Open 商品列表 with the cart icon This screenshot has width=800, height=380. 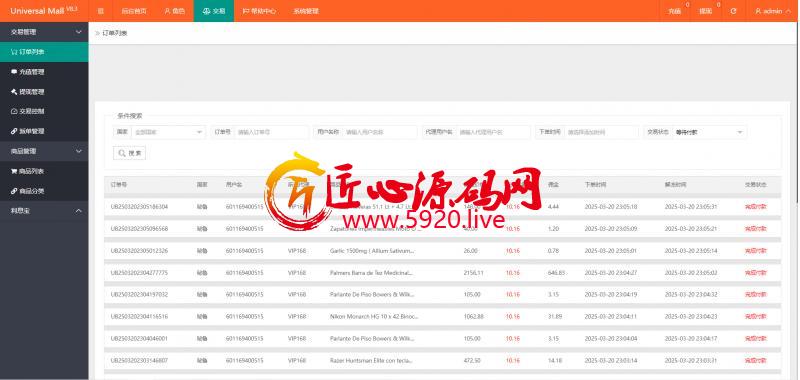[x=44, y=171]
